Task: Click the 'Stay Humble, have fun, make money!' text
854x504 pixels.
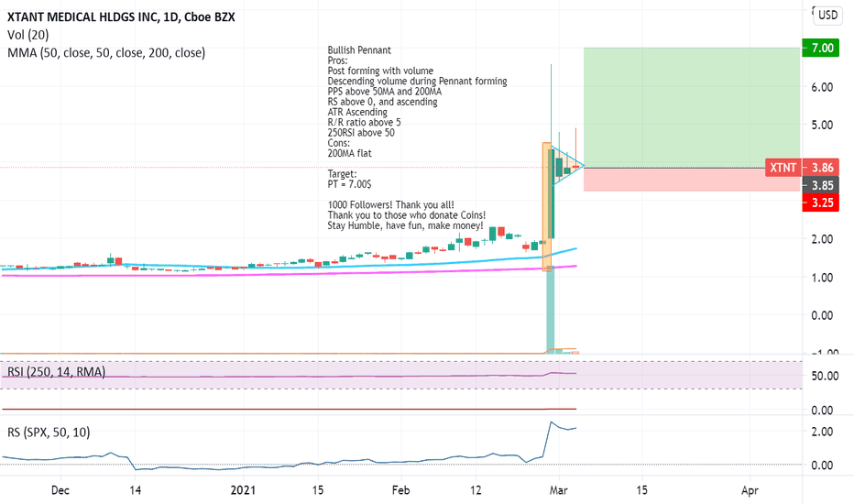Action: point(405,225)
